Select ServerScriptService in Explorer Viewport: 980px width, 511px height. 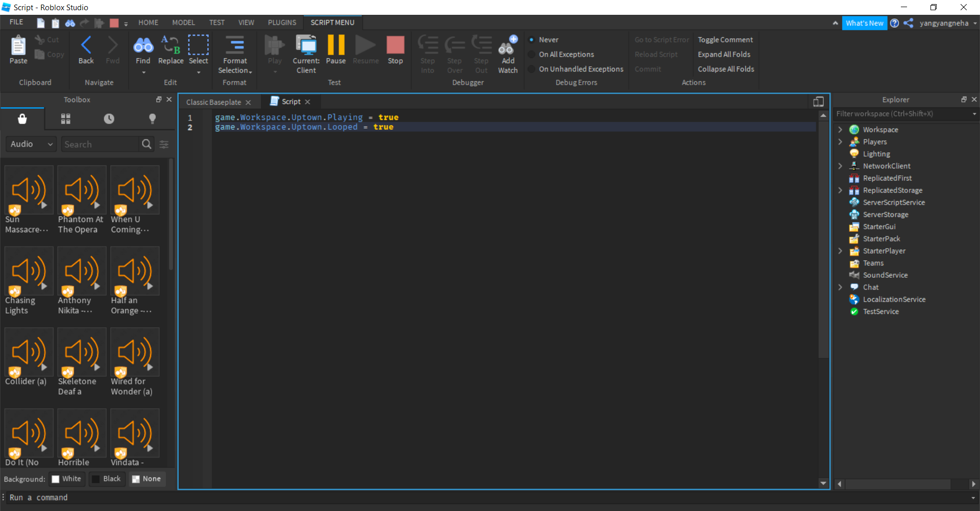tap(893, 203)
